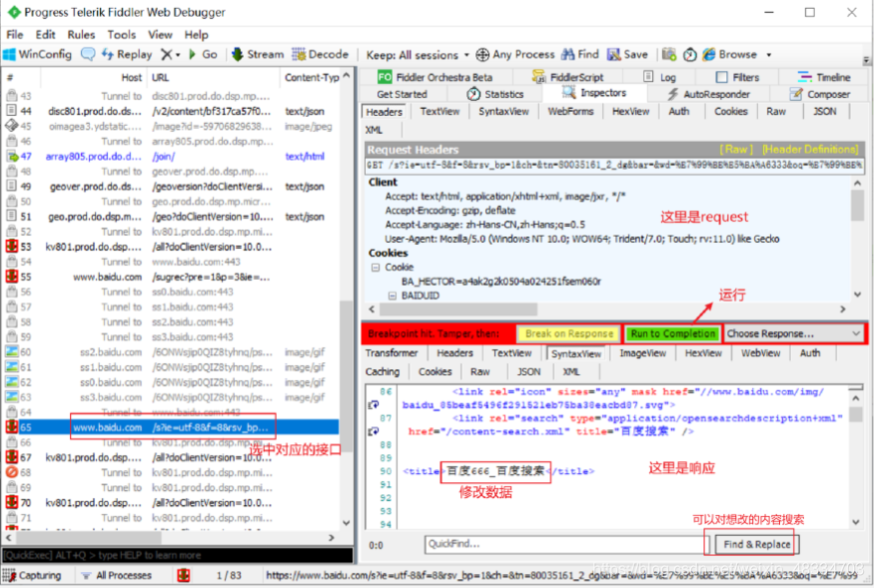Image resolution: width=874 pixels, height=588 pixels.
Task: Click the Find & Replace button
Action: [x=756, y=544]
